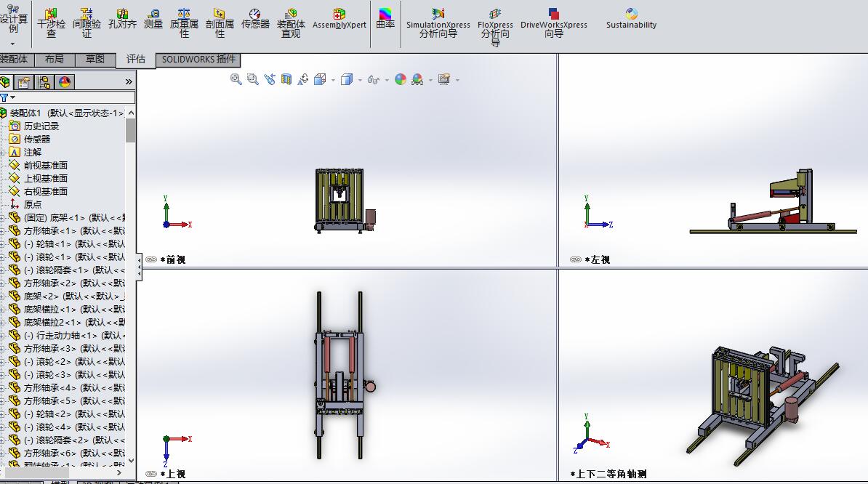Click feature tree vertical scrollbar thumb

click(x=131, y=131)
